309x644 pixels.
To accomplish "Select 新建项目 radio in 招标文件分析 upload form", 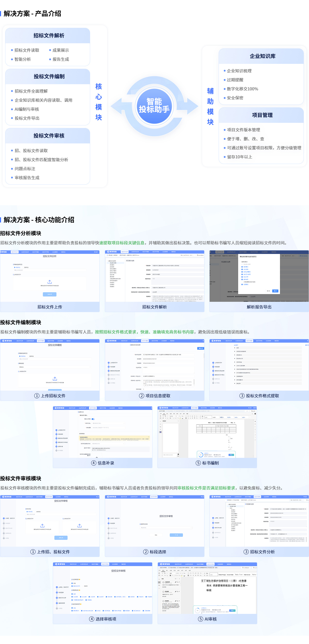I will pos(15,267).
